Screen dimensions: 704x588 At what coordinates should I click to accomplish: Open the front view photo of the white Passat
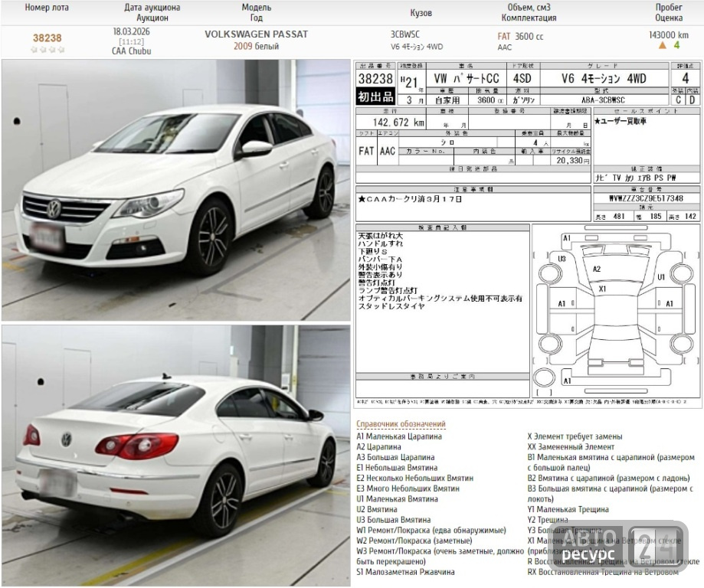pyautogui.click(x=176, y=191)
